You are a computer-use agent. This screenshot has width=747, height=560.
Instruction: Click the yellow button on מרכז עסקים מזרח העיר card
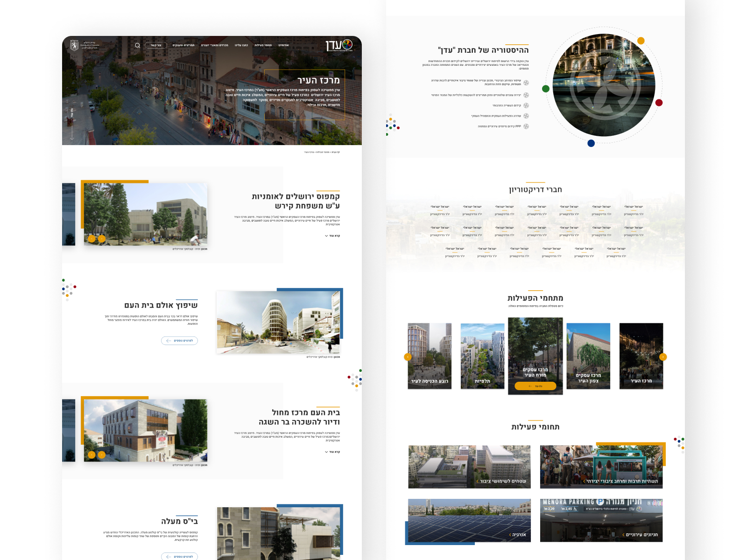tap(535, 386)
